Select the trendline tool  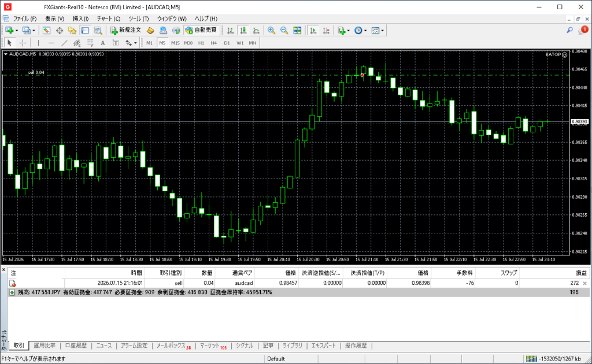coord(64,43)
